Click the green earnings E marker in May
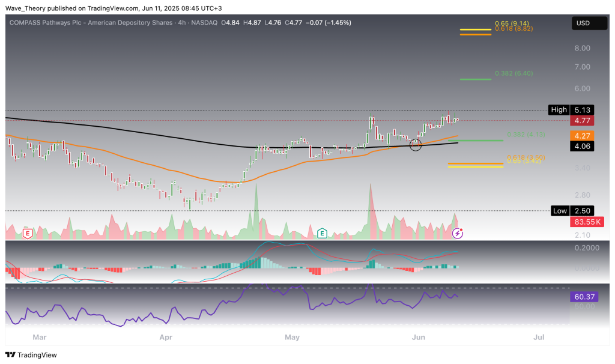 [322, 234]
